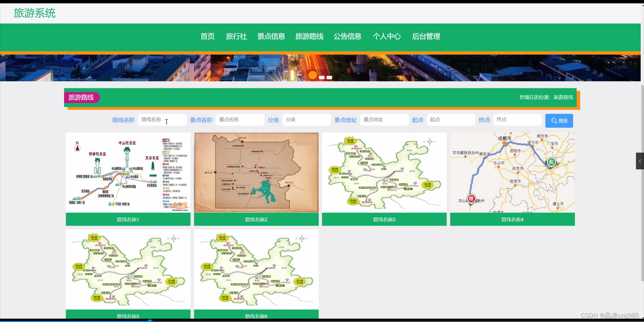This screenshot has width=644, height=322.
Task: Open the 分类 selection field
Action: (306, 120)
